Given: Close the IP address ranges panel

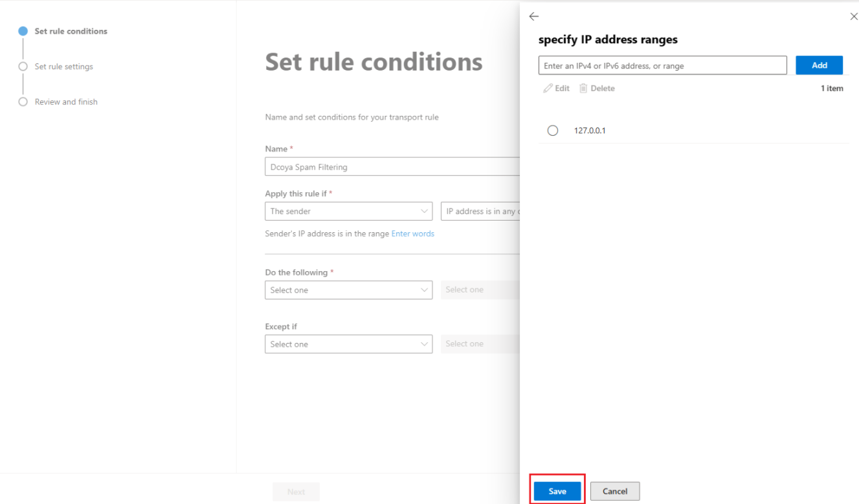Looking at the screenshot, I should pos(853,16).
